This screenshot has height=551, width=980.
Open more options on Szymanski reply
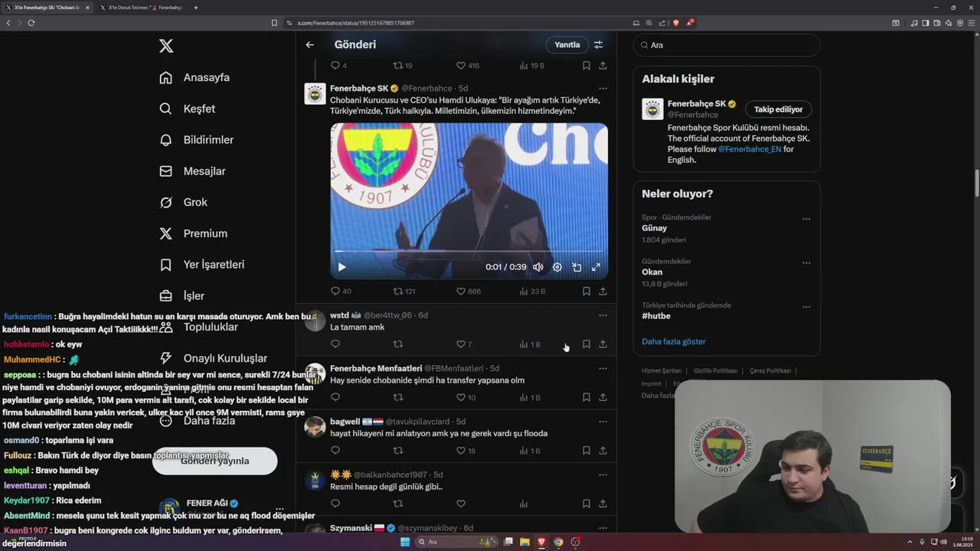[603, 528]
